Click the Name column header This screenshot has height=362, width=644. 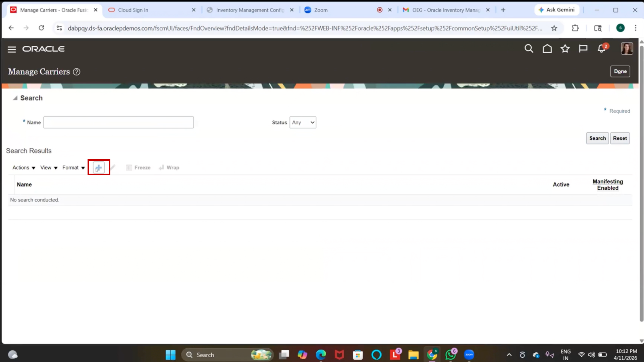tap(24, 185)
